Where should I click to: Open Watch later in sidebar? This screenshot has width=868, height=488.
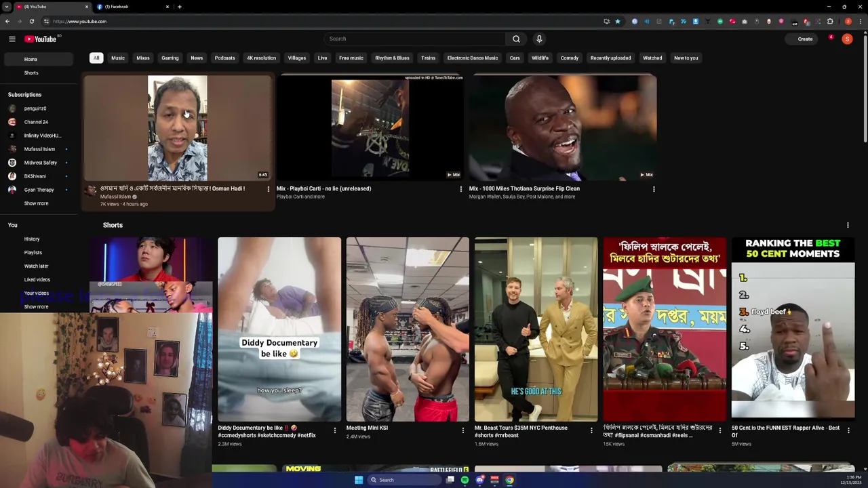coord(36,266)
